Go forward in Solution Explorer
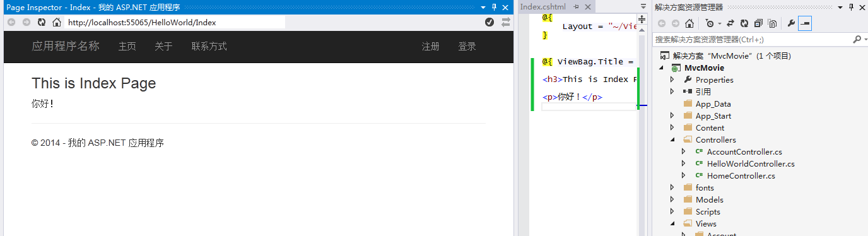 [676, 23]
